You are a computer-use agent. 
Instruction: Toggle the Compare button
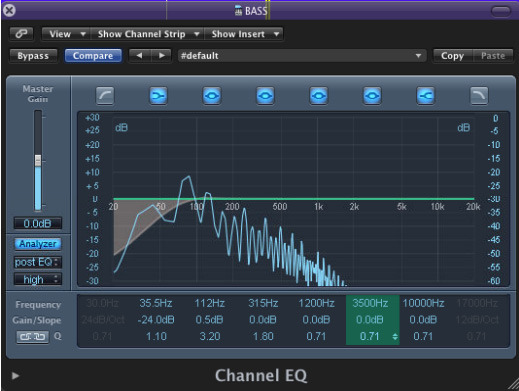tap(93, 56)
